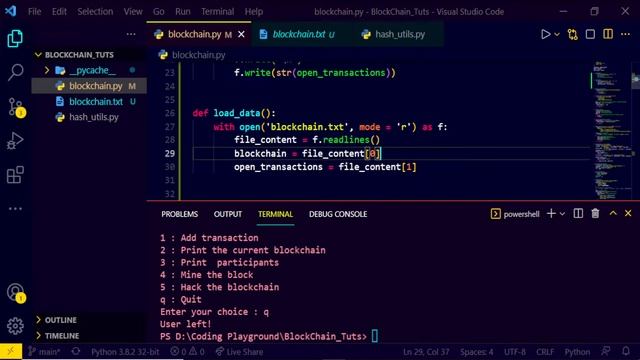Change indentation via Spaces: 4
Screen dimensions: 640x360
point(476,351)
